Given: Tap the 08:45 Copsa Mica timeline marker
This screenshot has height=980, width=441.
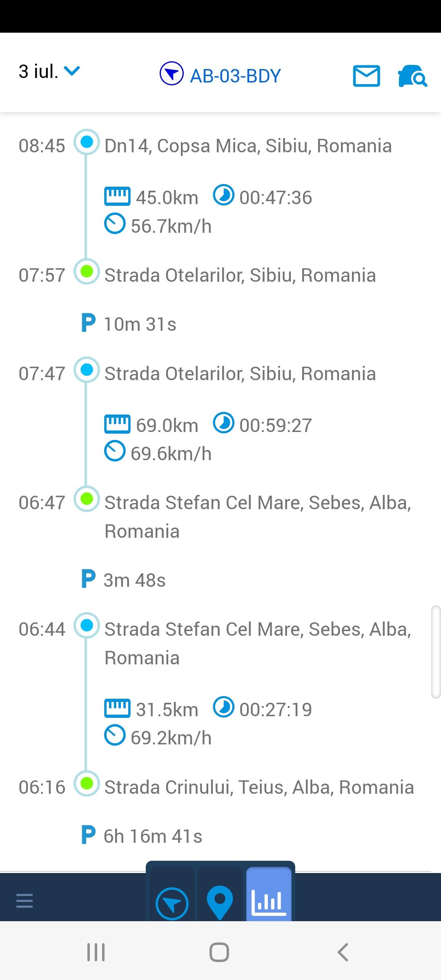Looking at the screenshot, I should click(x=87, y=142).
